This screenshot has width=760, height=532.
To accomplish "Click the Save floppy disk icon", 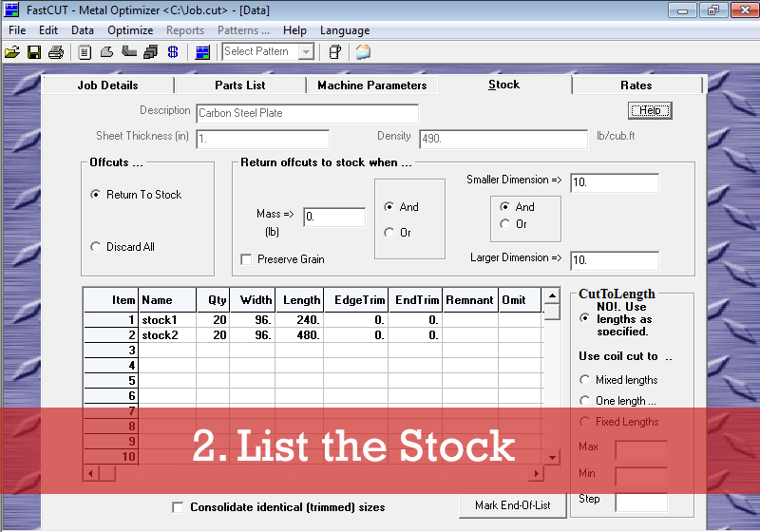I will coord(34,52).
